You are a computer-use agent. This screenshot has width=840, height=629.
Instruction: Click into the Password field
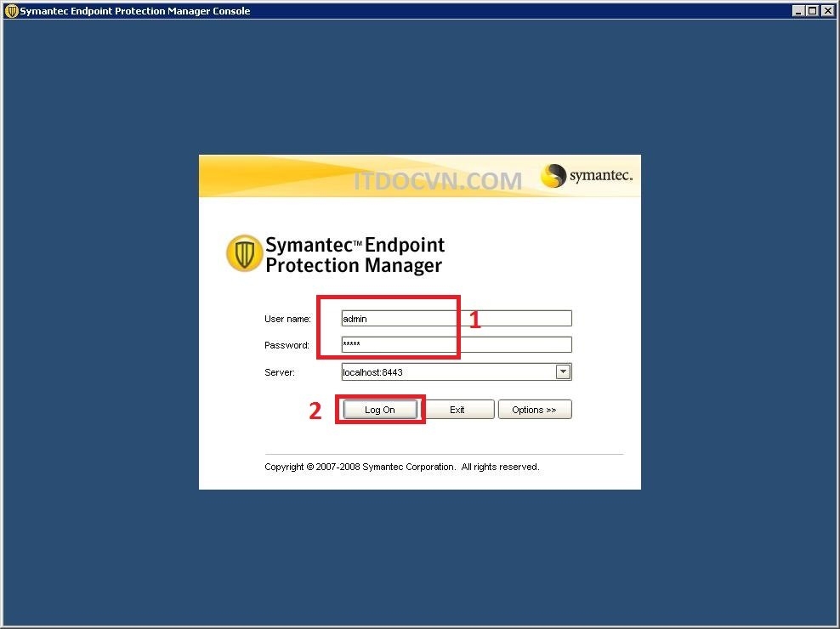point(456,345)
